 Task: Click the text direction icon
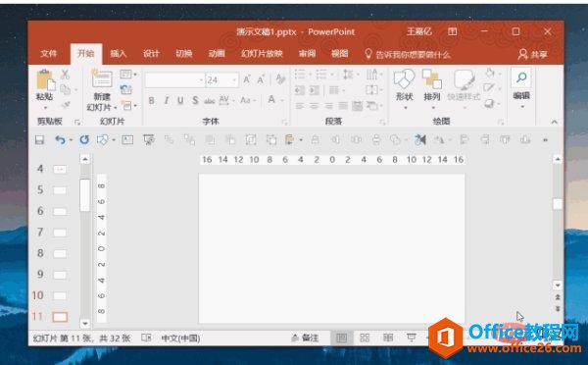coord(373,75)
